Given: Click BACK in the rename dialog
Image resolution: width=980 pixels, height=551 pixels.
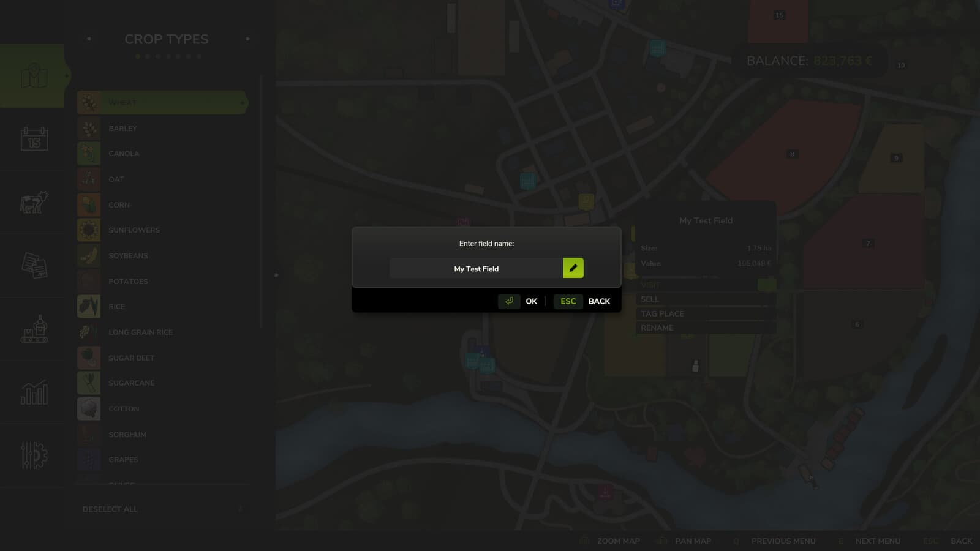Looking at the screenshot, I should pos(599,301).
